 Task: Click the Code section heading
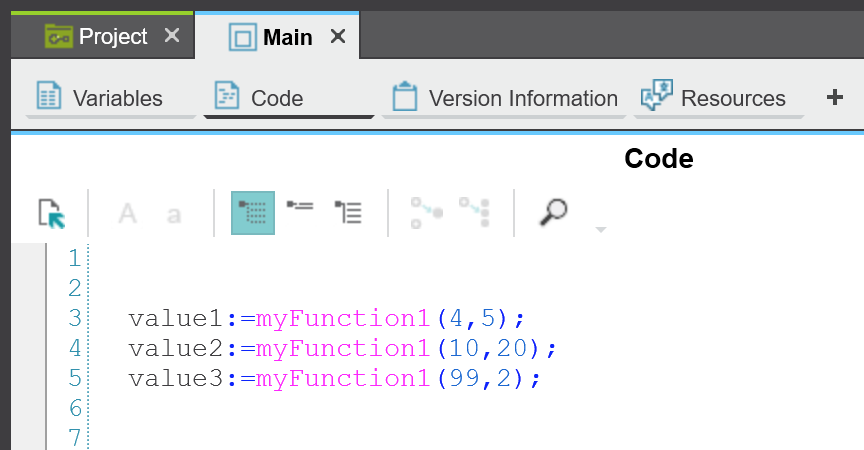click(658, 159)
